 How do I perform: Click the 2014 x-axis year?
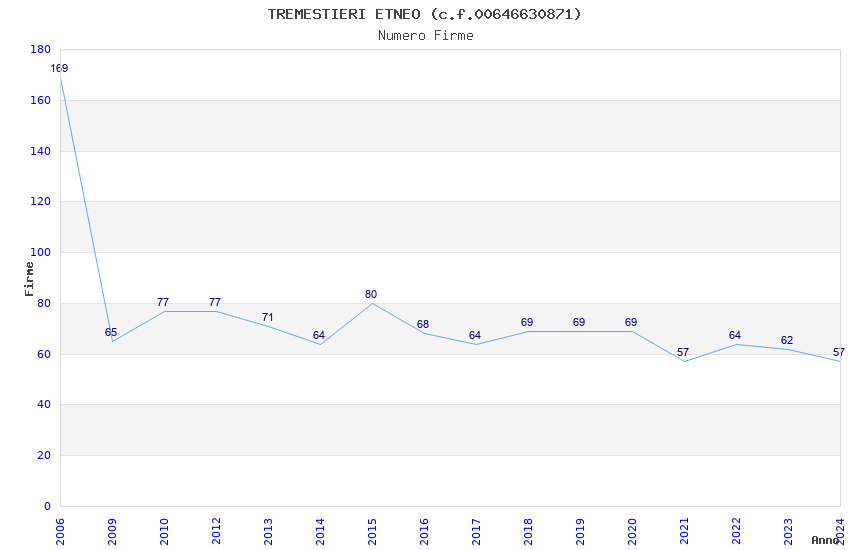pos(320,532)
